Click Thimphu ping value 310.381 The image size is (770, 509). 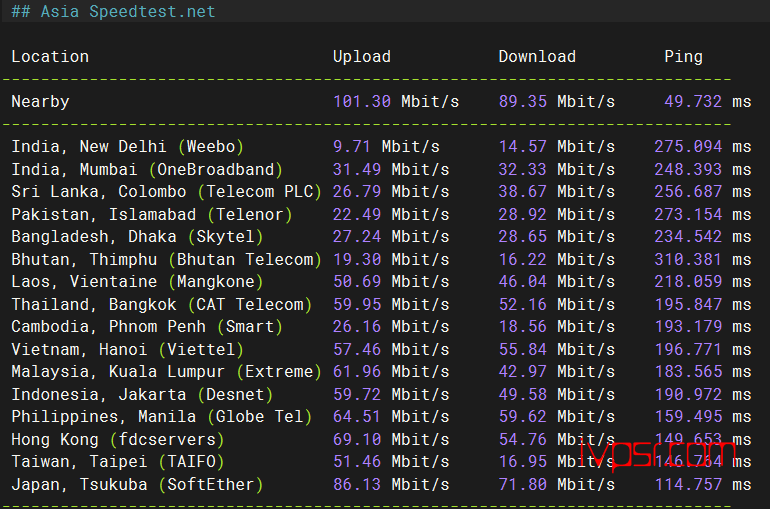688,259
